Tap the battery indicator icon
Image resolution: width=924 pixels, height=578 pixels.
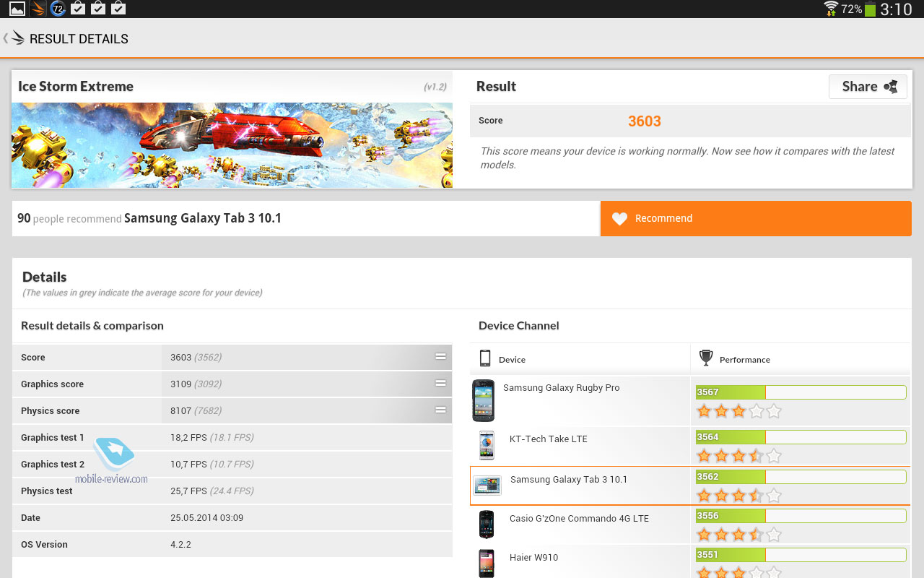tap(870, 9)
